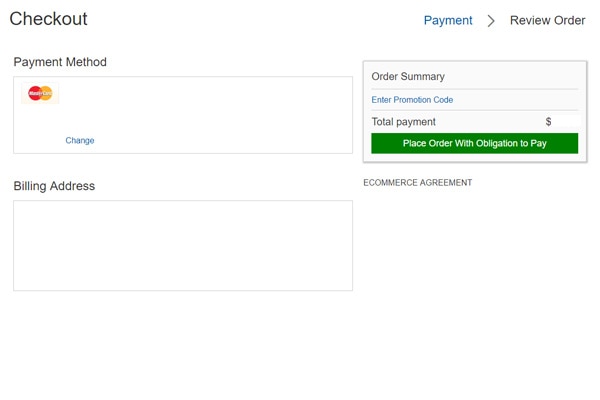The image size is (600, 400).
Task: Click the dollar sign next to Total payment
Action: click(548, 122)
